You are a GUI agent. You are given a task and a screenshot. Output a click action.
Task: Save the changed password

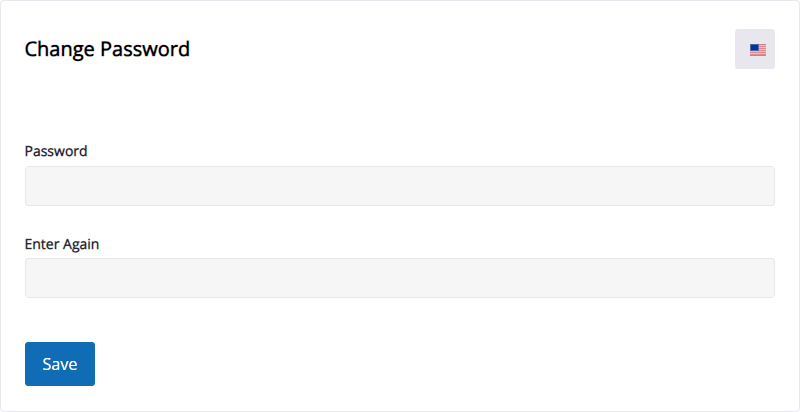point(60,364)
